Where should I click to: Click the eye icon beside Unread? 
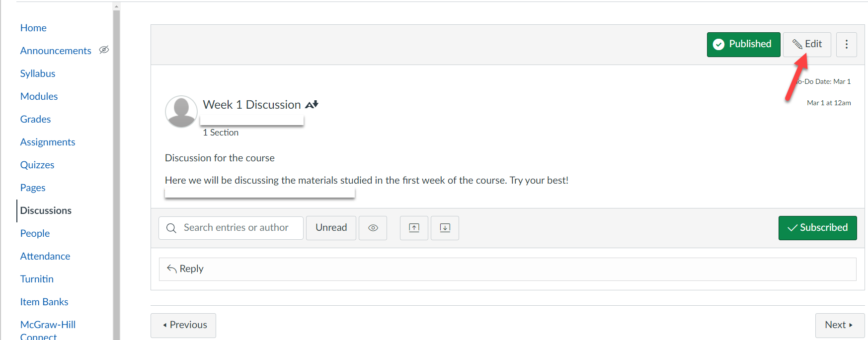[373, 228]
